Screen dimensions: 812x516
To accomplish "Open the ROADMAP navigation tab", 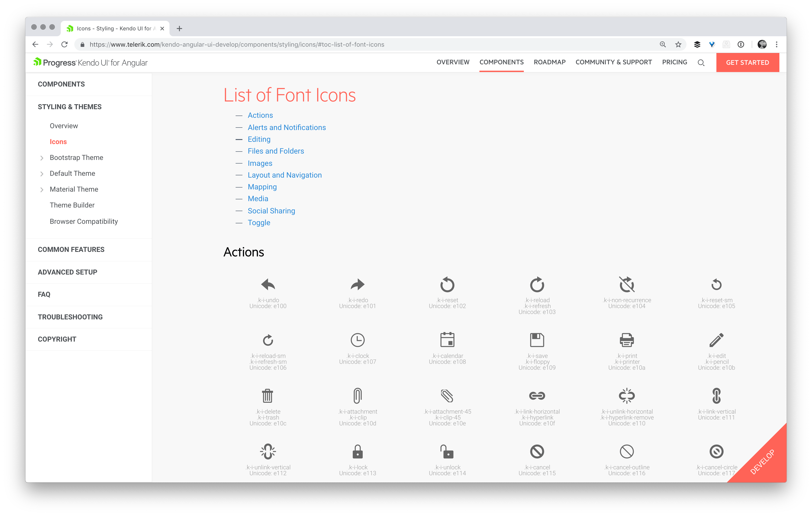I will coord(549,62).
